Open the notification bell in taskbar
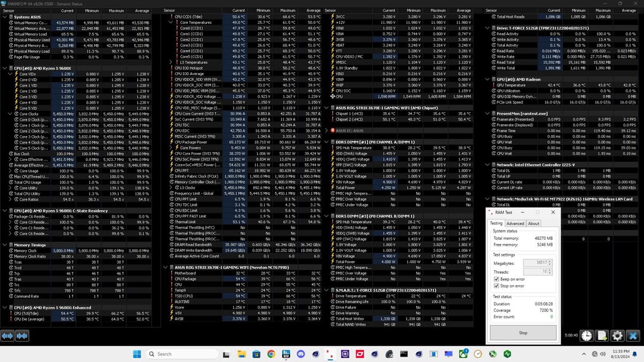Viewport: 644px width, 362px height. [634, 354]
